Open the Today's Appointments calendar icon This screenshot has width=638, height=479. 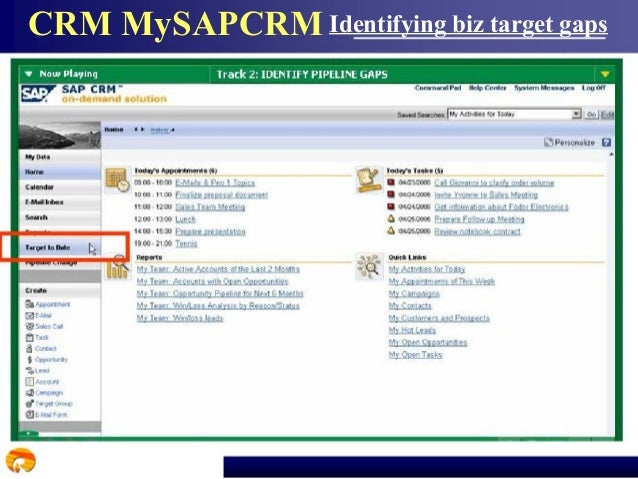tap(117, 179)
